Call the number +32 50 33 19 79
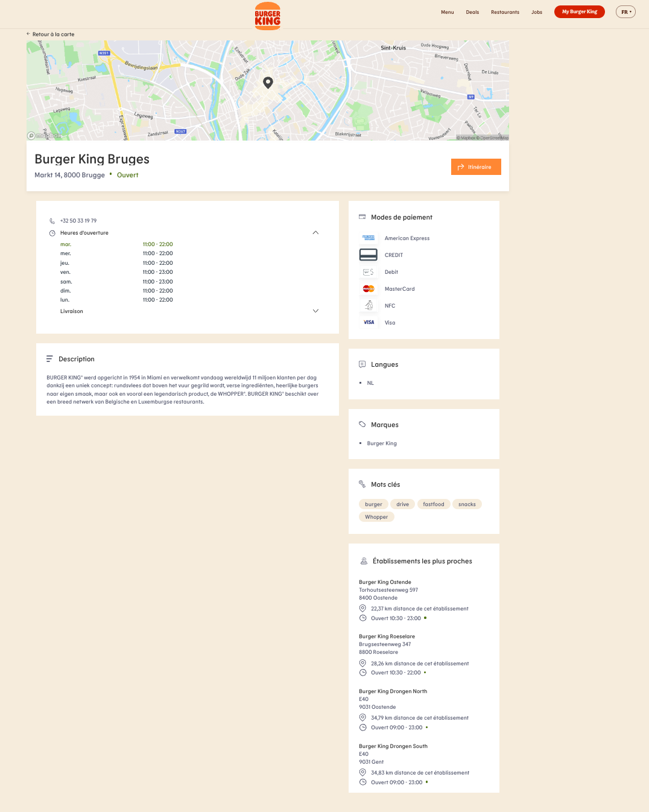The image size is (649, 812). [x=78, y=221]
